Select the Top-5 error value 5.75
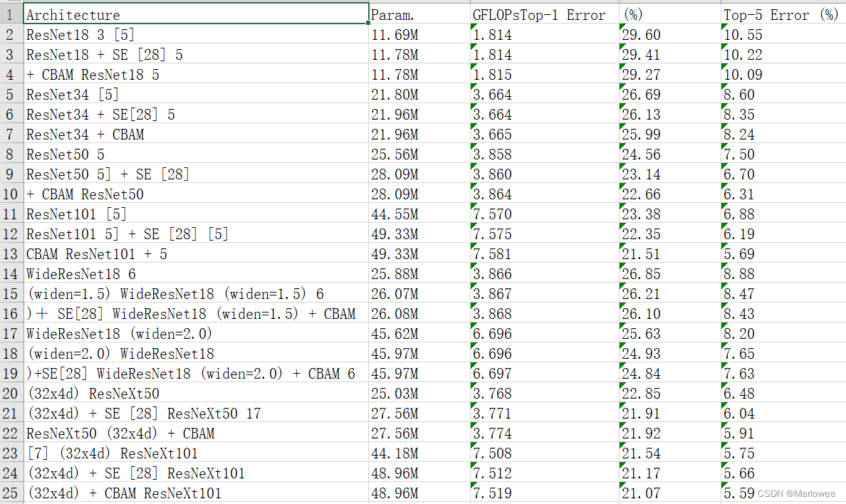 tap(783, 453)
